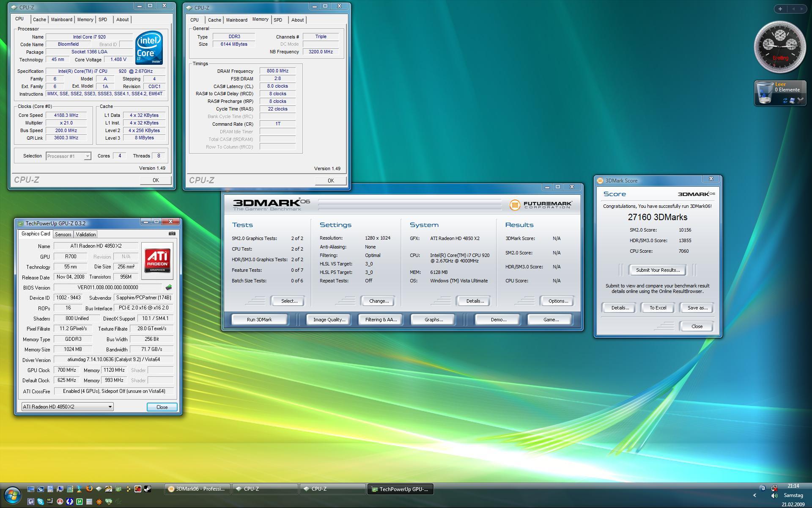Click the Change... button under Settings
Screen dimensions: 812x508
point(379,301)
